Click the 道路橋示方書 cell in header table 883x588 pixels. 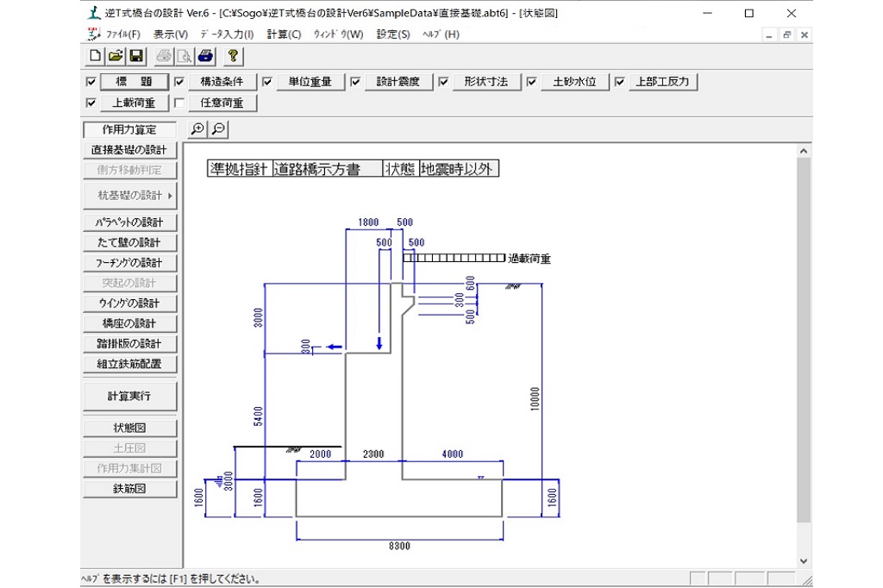tap(327, 168)
